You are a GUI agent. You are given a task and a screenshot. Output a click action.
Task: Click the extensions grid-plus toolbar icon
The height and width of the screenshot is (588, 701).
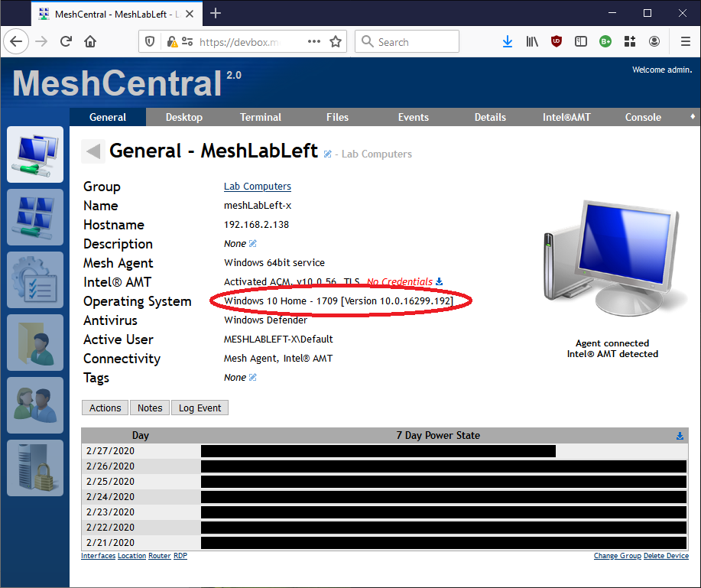tap(630, 41)
